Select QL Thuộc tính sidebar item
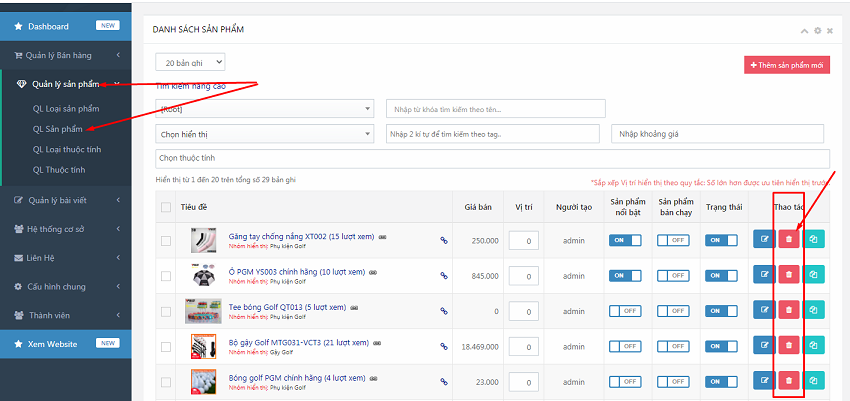The height and width of the screenshot is (401, 850). click(x=59, y=170)
